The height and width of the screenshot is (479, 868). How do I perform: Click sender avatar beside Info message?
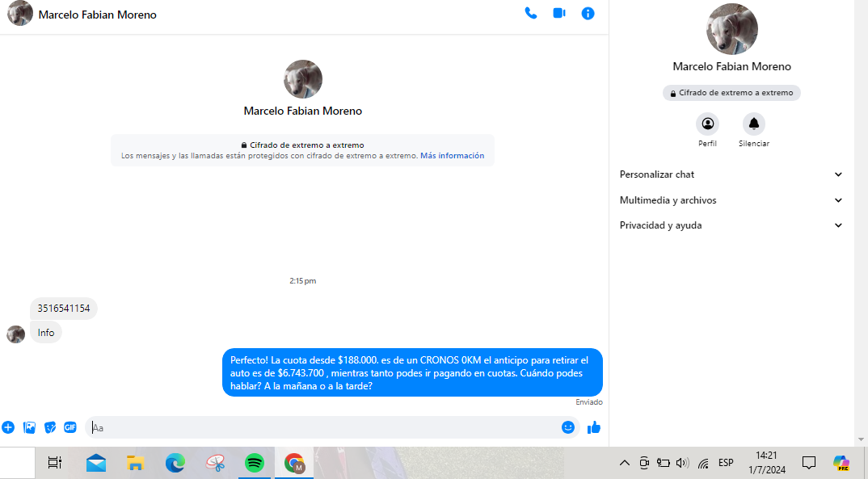pos(15,334)
